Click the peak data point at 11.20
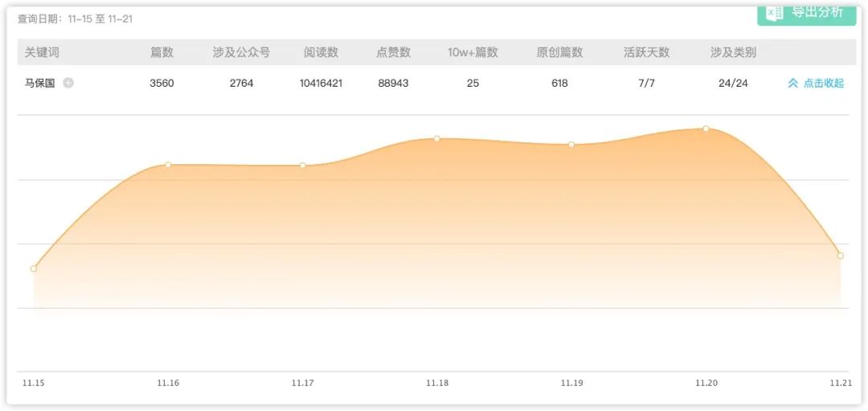The width and height of the screenshot is (868, 411). (x=706, y=129)
